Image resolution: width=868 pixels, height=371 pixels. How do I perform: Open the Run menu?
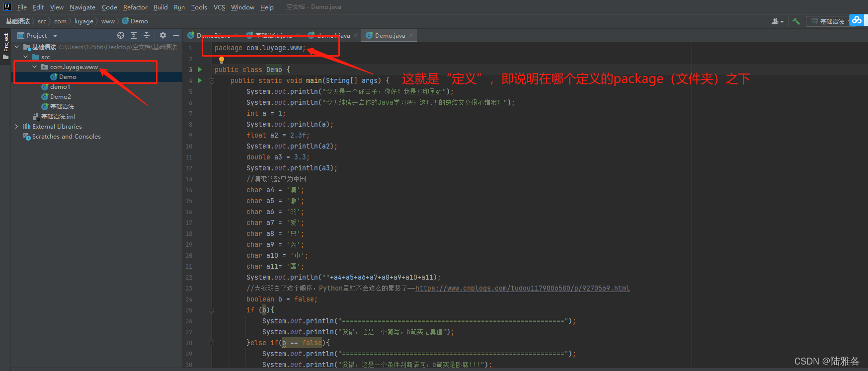[x=179, y=7]
